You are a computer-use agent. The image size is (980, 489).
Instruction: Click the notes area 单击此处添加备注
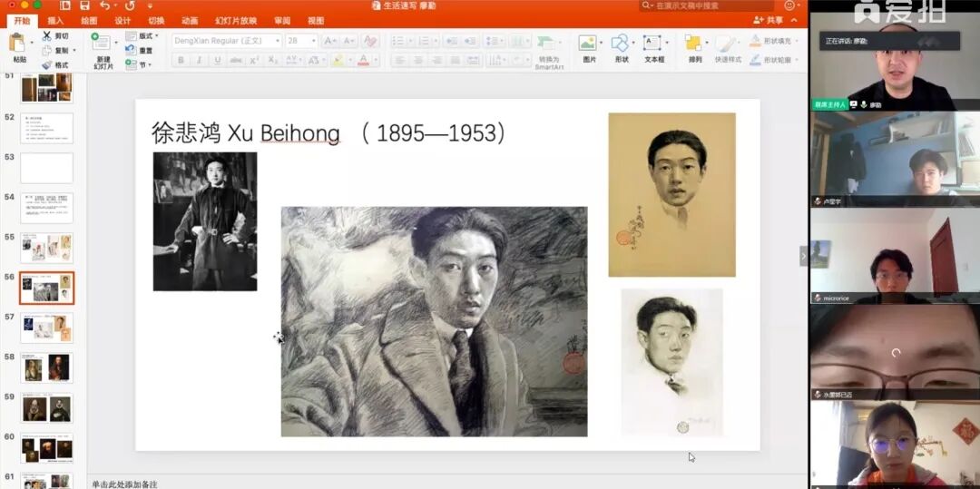coord(125,484)
